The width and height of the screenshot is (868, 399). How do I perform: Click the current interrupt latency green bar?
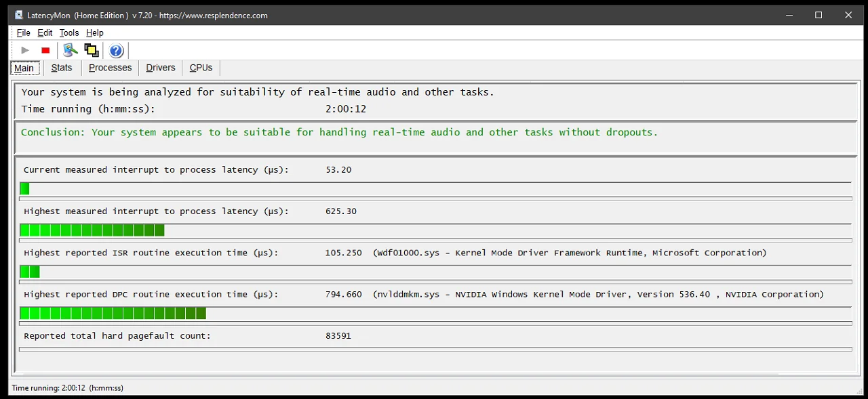(24, 188)
